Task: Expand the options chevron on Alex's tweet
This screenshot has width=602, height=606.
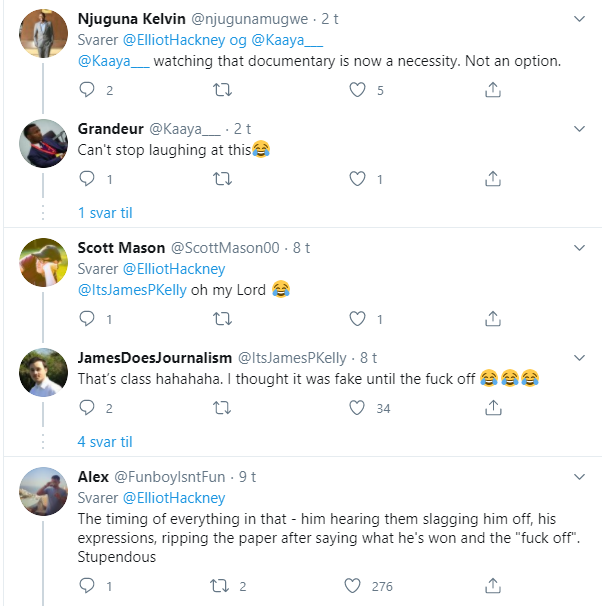Action: (x=579, y=477)
